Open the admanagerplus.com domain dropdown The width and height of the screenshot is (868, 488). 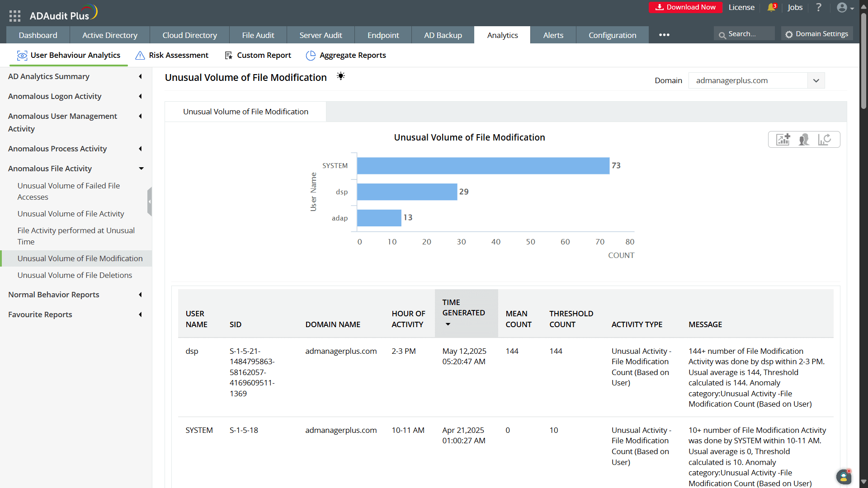[816, 80]
